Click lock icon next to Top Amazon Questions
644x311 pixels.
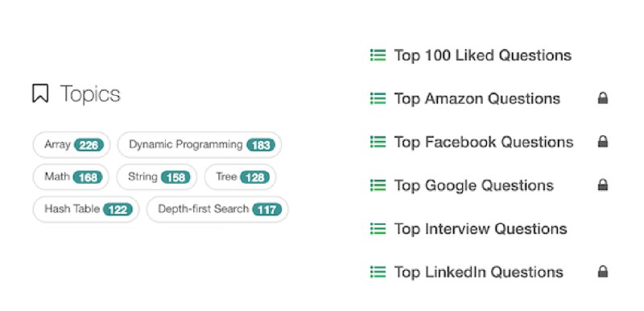(x=602, y=98)
